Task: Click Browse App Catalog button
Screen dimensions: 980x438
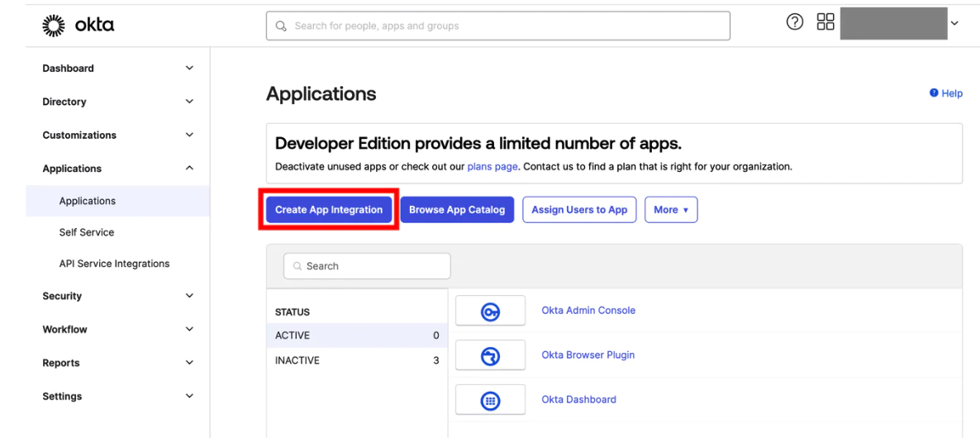Action: tap(457, 210)
